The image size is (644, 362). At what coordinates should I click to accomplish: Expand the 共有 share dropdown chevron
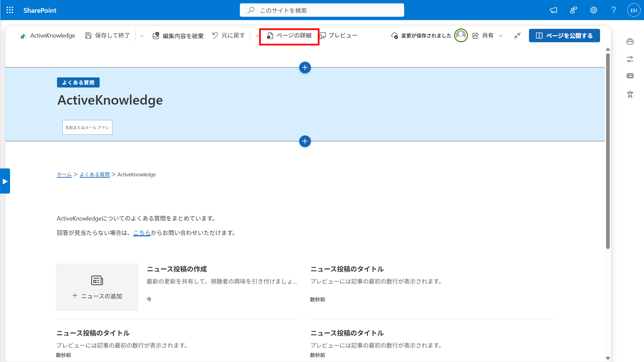coord(500,36)
